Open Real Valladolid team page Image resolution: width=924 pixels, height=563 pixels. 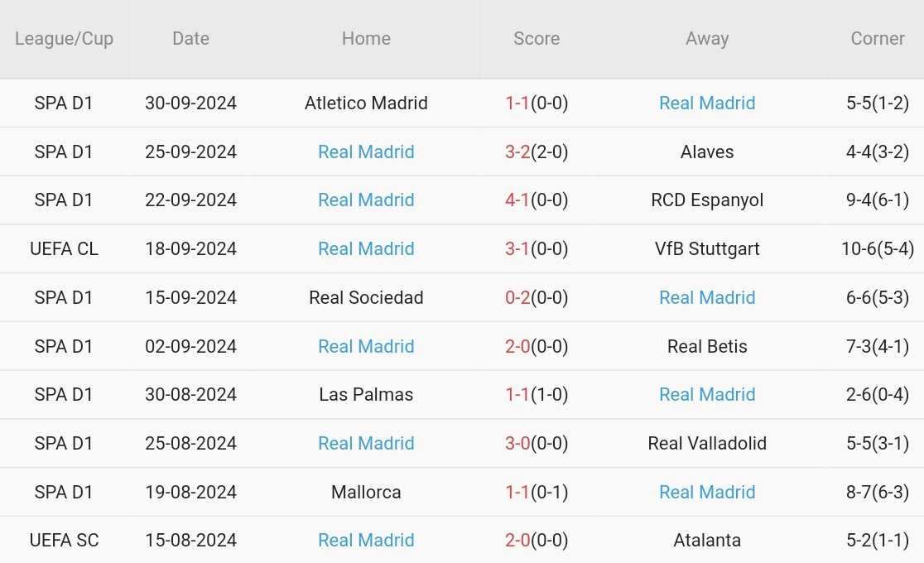point(707,444)
